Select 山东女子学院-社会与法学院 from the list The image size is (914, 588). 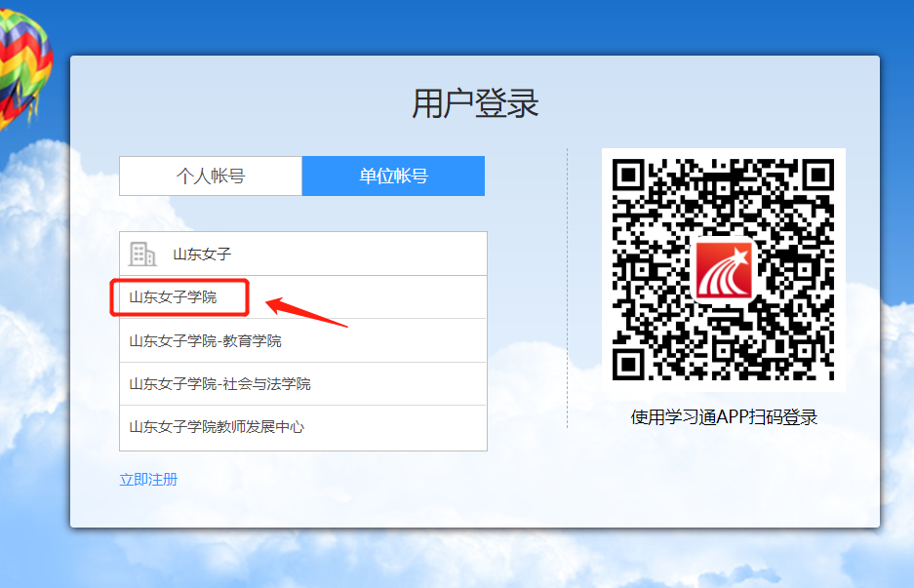[x=220, y=384]
